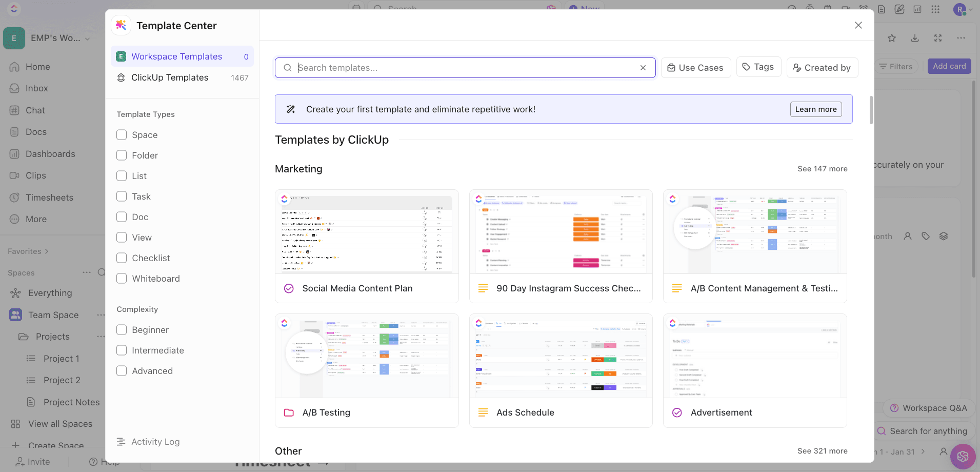Open Timesheets in the sidebar
The width and height of the screenshot is (980, 472).
click(42, 198)
